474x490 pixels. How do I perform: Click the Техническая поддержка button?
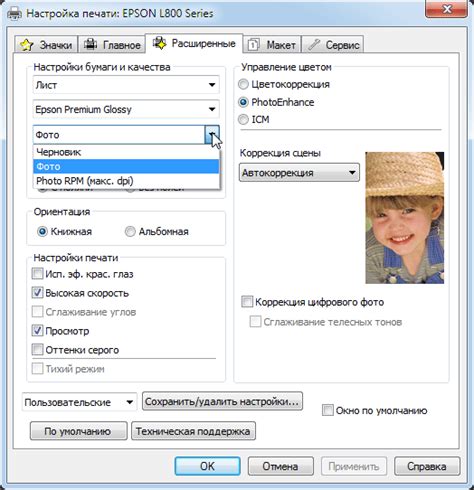tap(193, 431)
